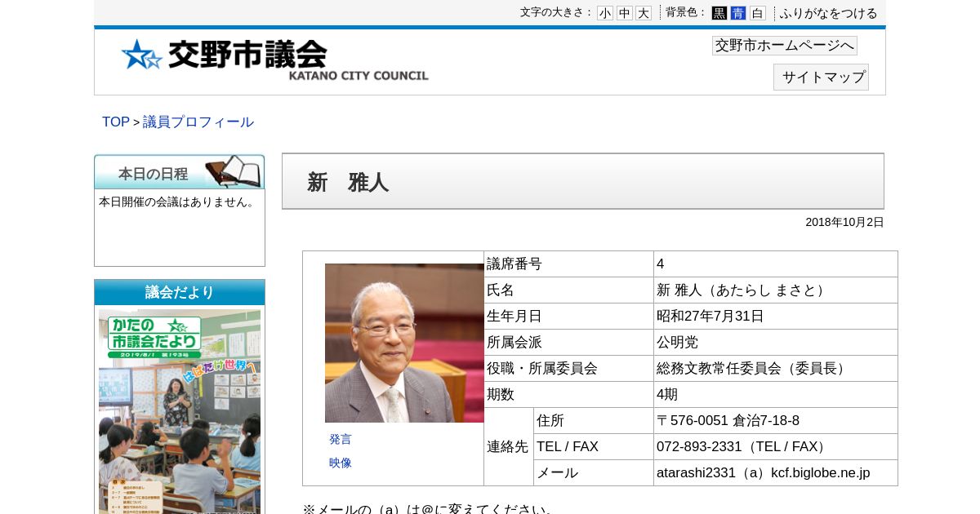This screenshot has width=980, height=514.
Task: Set font size to large (大)
Action: 644,13
